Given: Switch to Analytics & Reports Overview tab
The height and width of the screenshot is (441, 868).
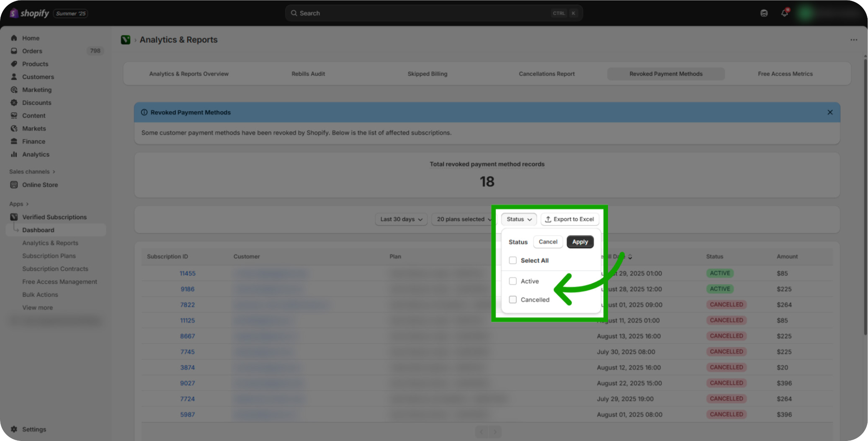Looking at the screenshot, I should tap(189, 74).
